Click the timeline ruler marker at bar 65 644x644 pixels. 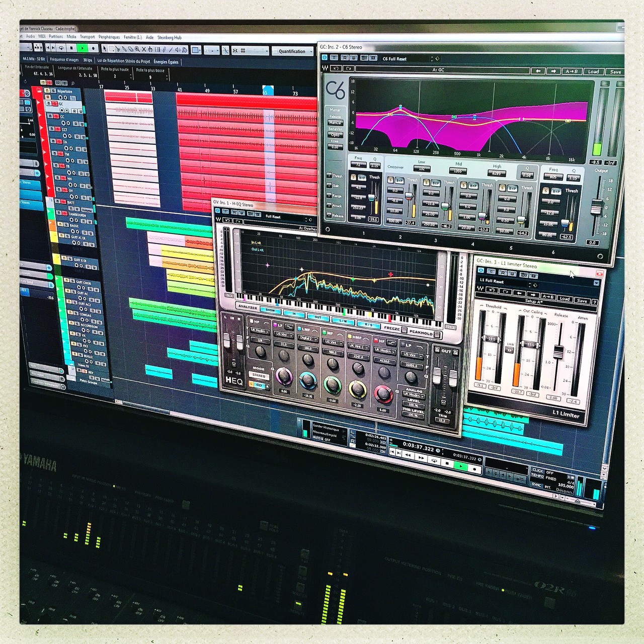(x=267, y=91)
